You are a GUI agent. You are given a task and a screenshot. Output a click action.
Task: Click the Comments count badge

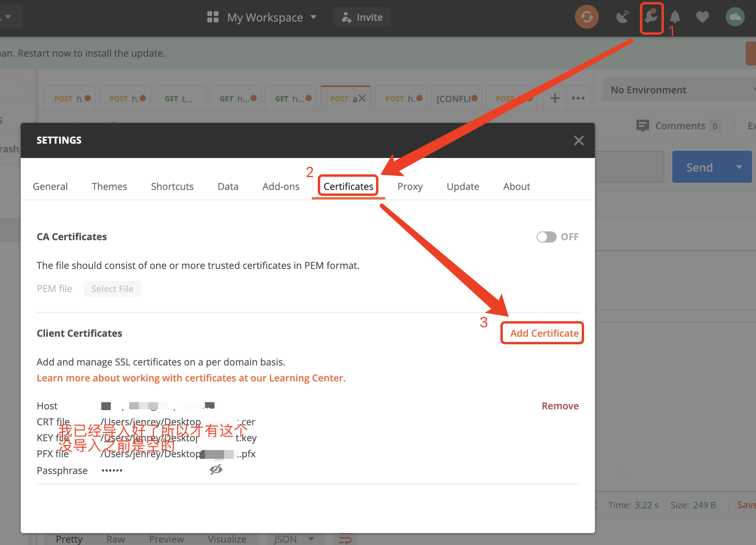click(715, 126)
